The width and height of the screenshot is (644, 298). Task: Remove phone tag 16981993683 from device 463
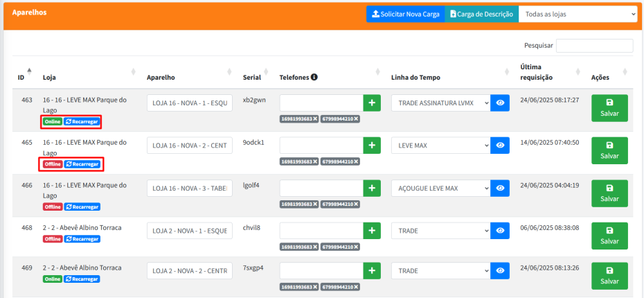point(314,119)
